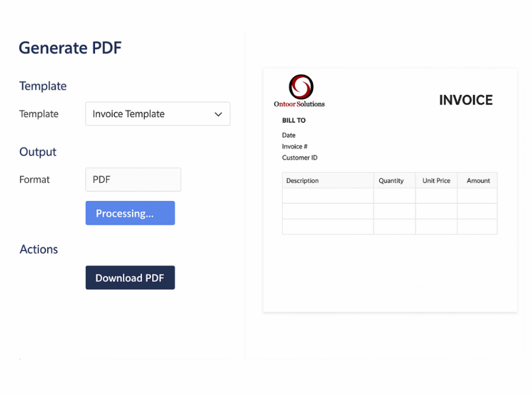Click the INVOICE title in preview

pyautogui.click(x=465, y=100)
